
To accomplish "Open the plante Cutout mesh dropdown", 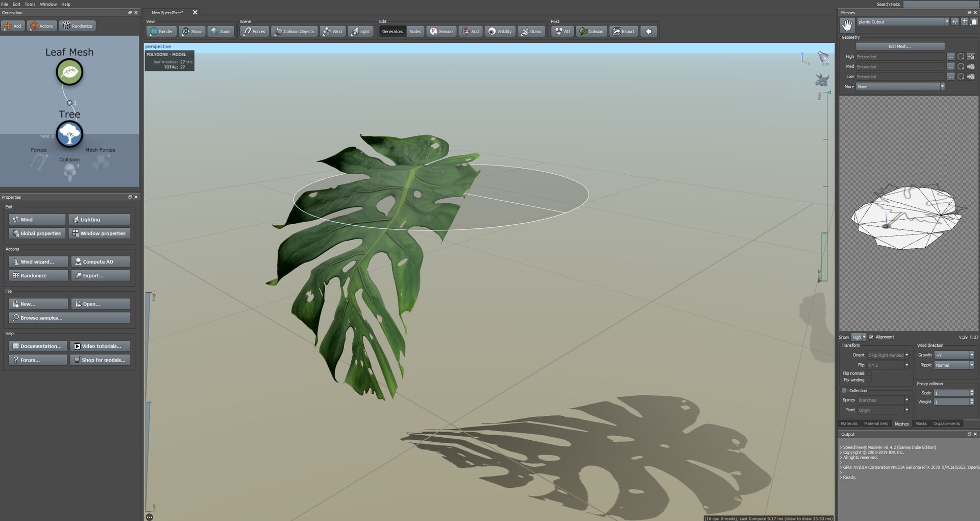I will pos(948,21).
